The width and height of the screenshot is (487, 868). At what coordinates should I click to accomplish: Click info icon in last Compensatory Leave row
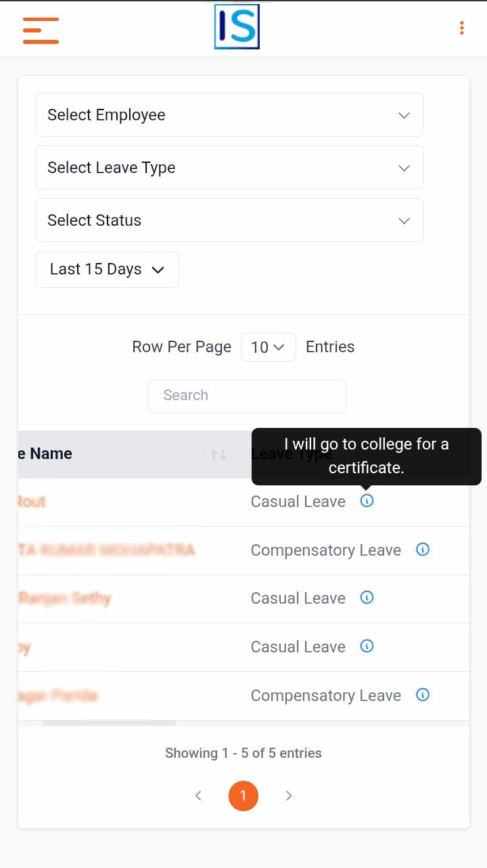click(x=423, y=695)
